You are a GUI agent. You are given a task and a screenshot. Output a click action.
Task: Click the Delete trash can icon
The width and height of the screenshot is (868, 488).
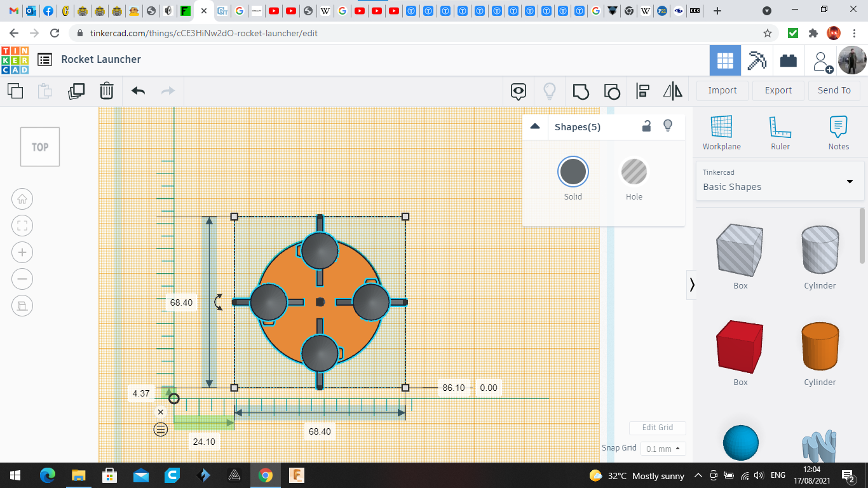point(107,91)
